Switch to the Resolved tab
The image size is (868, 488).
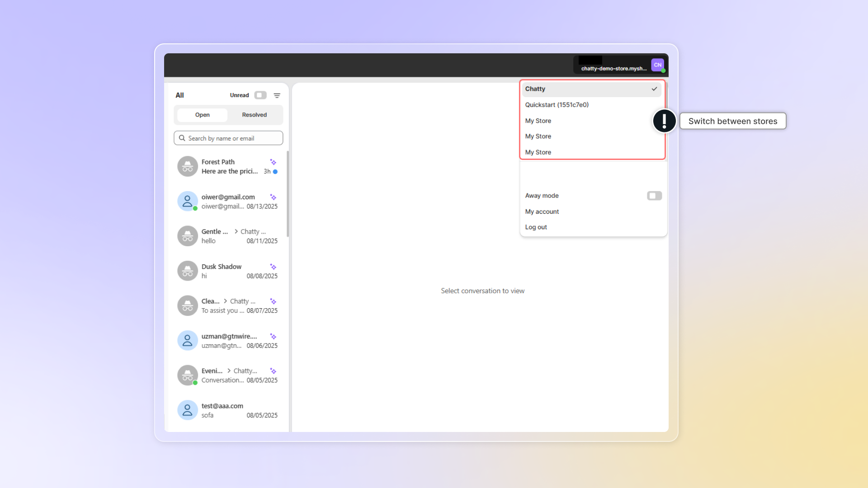click(x=254, y=115)
